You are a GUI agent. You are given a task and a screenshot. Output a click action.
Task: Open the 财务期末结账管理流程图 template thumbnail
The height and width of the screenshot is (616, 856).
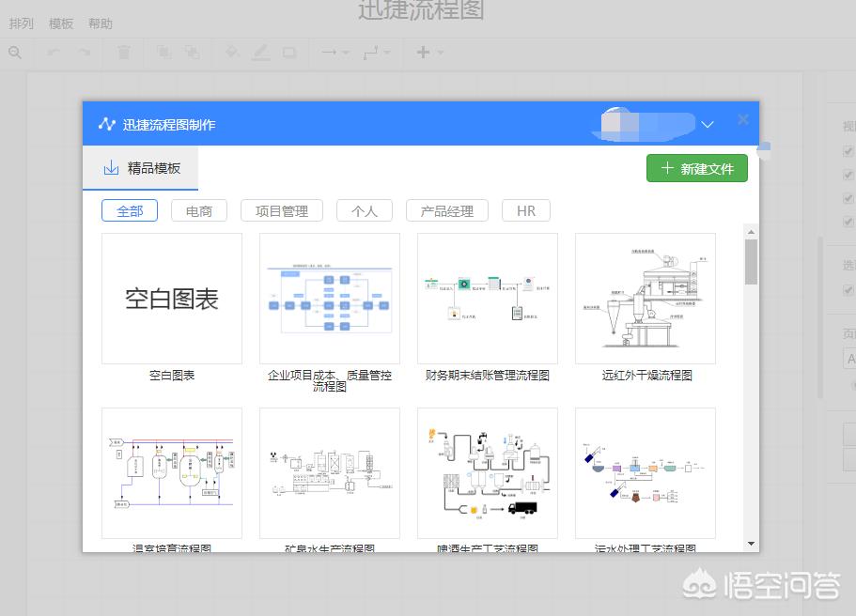(x=488, y=299)
